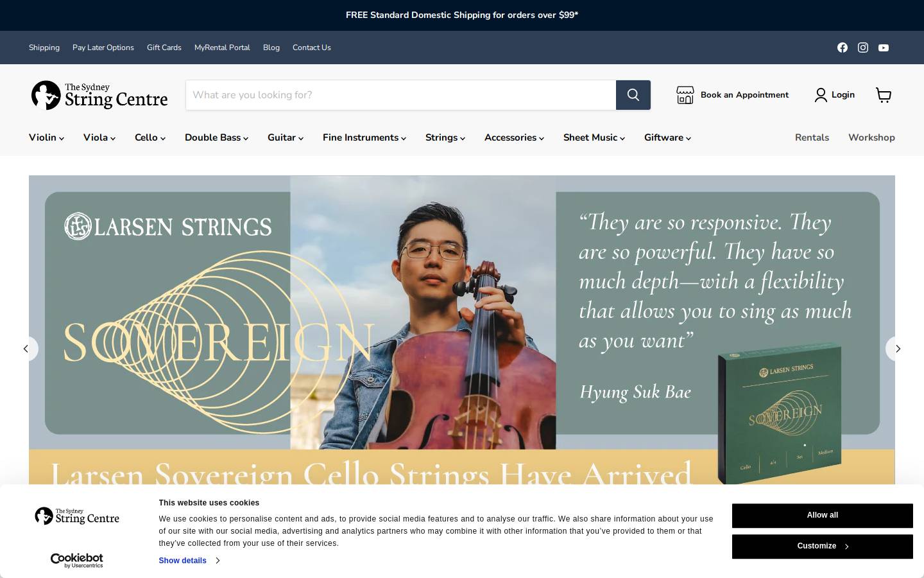Click the Sydney String Centre header logo
The image size is (924, 578).
pos(99,95)
